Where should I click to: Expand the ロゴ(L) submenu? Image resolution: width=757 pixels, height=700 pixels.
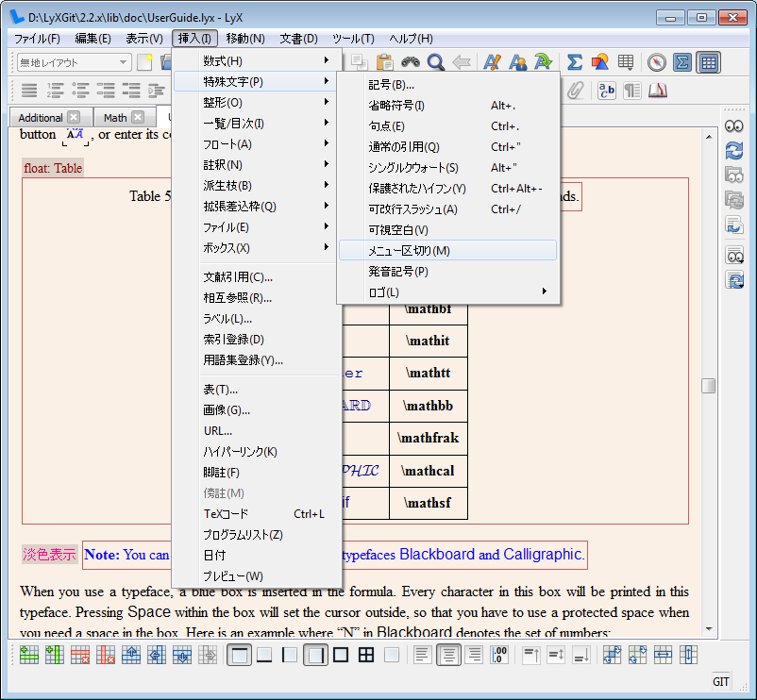click(x=448, y=292)
